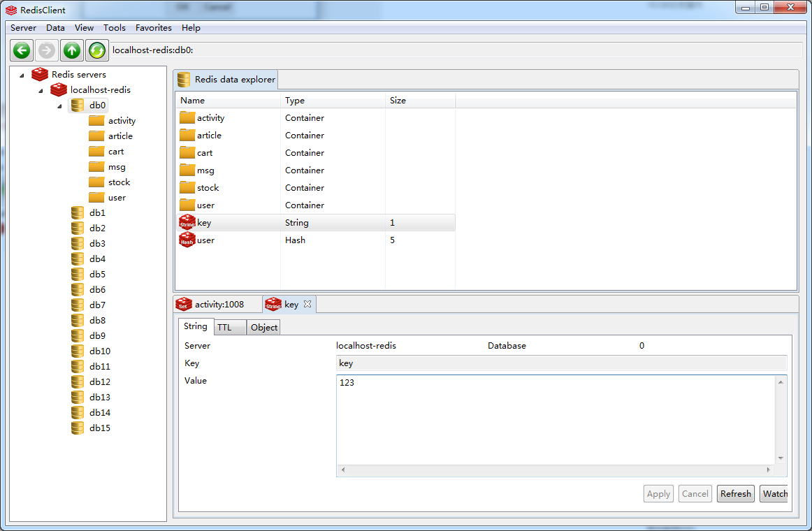812x531 pixels.
Task: Click the green back navigation arrow
Action: click(x=21, y=50)
